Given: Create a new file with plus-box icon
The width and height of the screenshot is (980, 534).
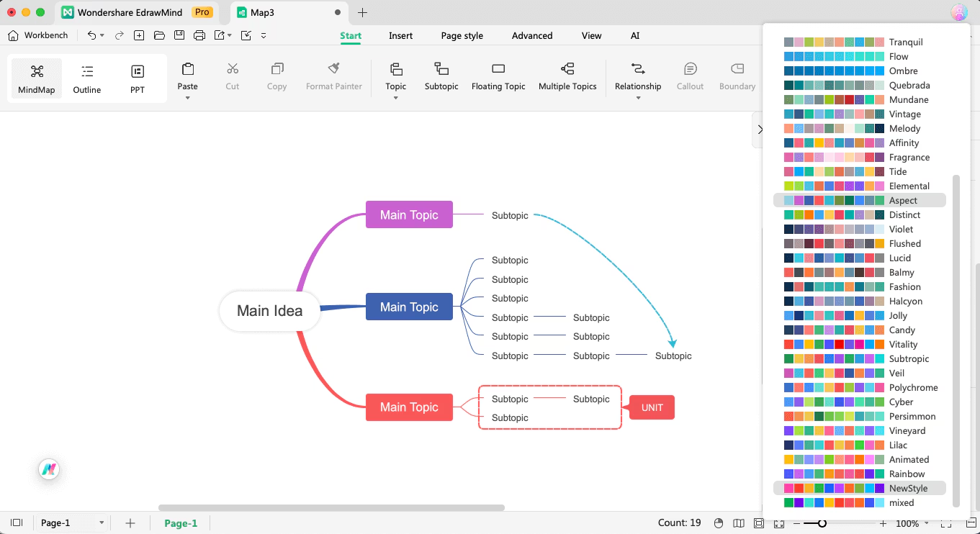Looking at the screenshot, I should (x=139, y=35).
